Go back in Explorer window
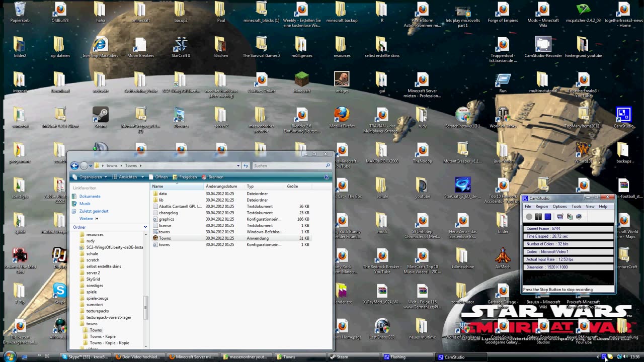 74,165
